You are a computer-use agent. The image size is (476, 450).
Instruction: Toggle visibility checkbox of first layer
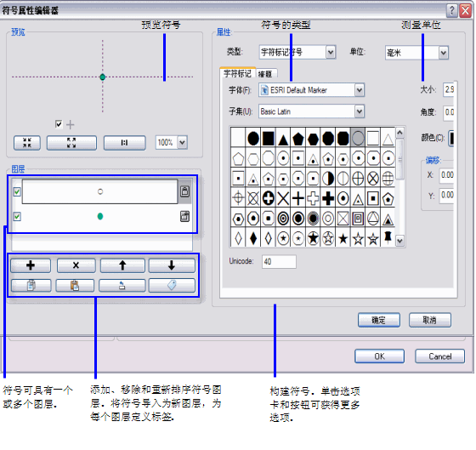point(17,191)
